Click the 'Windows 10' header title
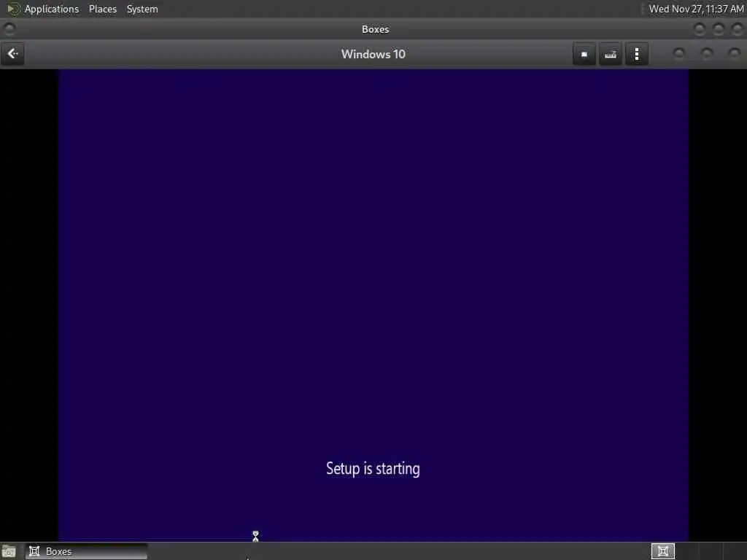This screenshot has width=747, height=560. click(373, 54)
